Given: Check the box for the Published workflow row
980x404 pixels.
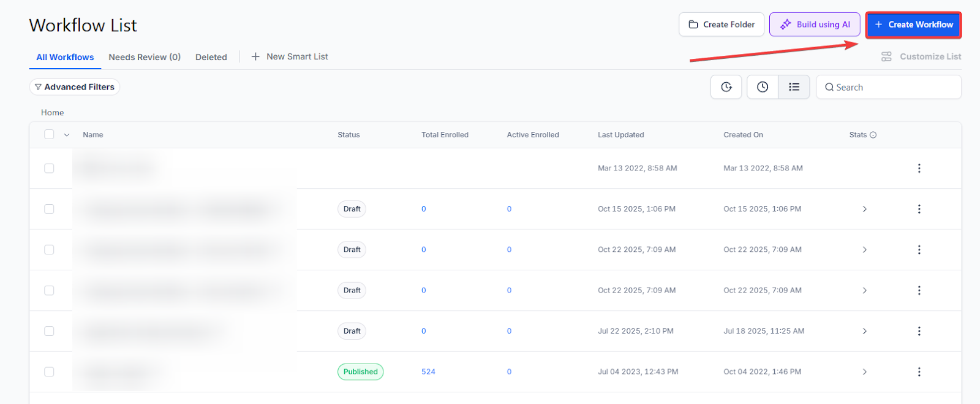Looking at the screenshot, I should [49, 372].
